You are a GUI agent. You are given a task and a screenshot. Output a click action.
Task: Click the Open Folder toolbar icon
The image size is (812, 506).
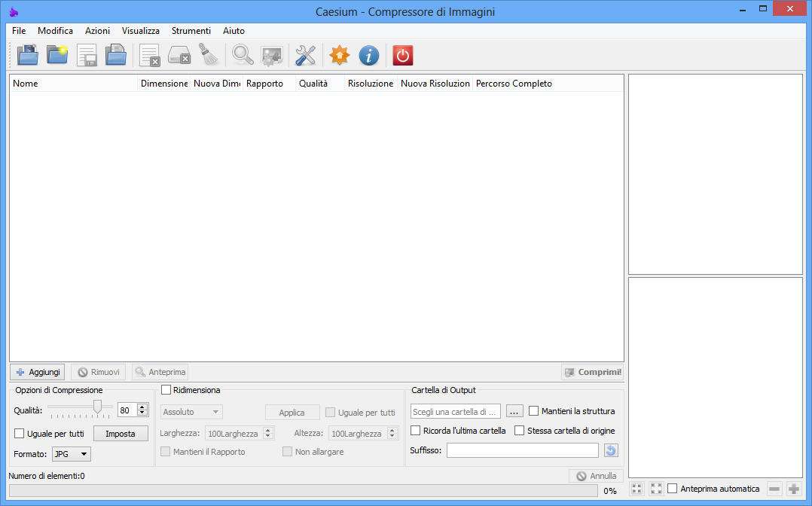pyautogui.click(x=58, y=55)
